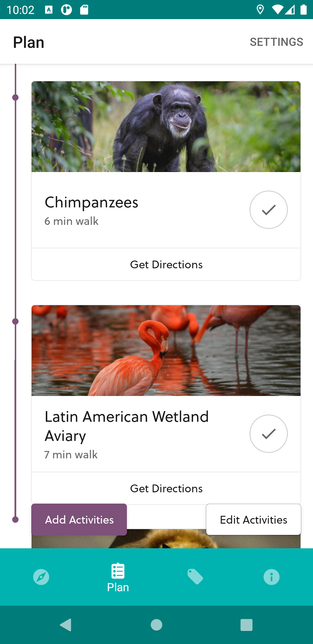Tap the info icon in bottom navigation

pos(271,577)
